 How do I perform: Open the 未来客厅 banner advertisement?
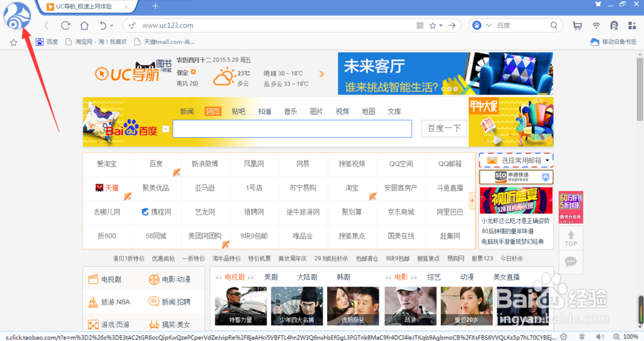click(445, 73)
